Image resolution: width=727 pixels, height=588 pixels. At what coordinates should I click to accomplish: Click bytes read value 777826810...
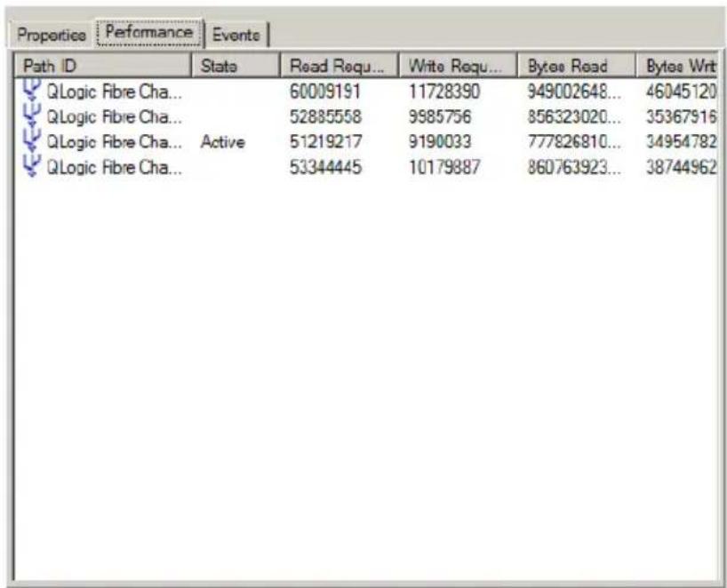click(x=574, y=142)
